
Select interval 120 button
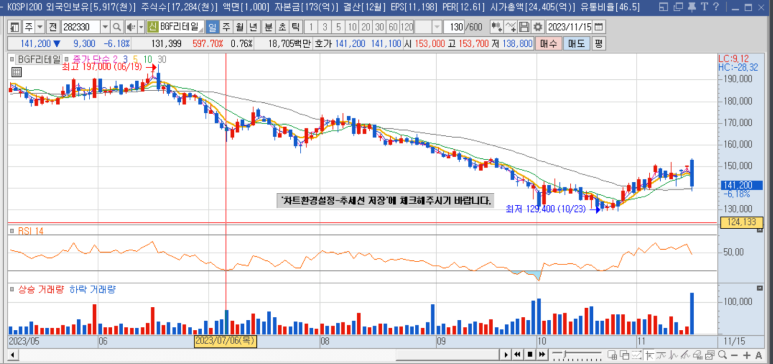406,27
